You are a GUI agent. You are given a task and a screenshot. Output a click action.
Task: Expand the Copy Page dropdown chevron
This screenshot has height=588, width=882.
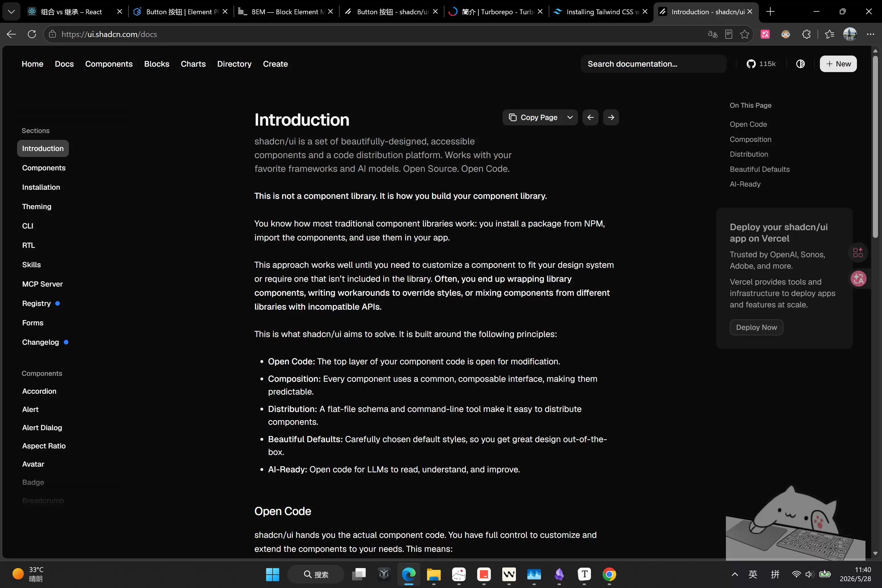click(x=570, y=117)
